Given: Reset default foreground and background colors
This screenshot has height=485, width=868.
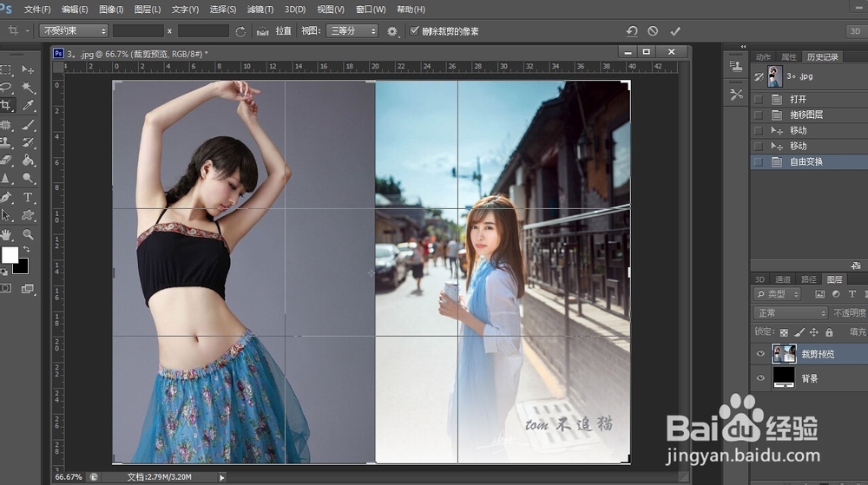Looking at the screenshot, I should pyautogui.click(x=3, y=272).
